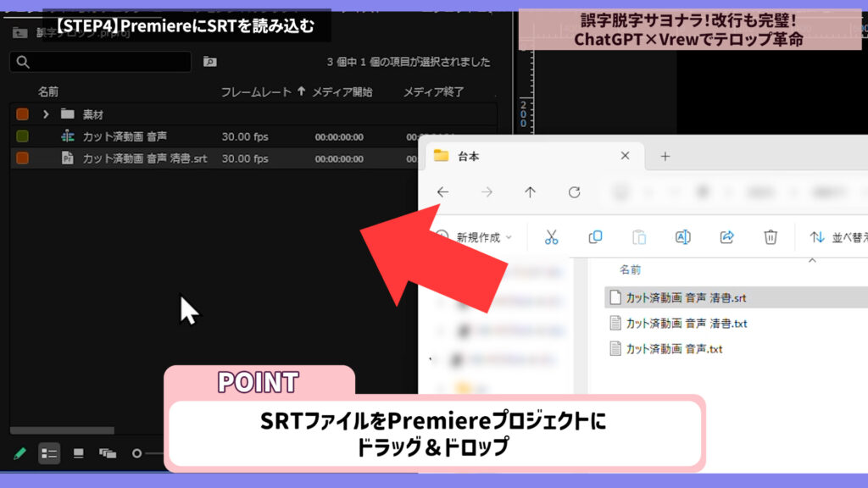Screen dimensions: 868x488
Task: Select カット済動画 音声.txt in Explorer
Action: [674, 348]
